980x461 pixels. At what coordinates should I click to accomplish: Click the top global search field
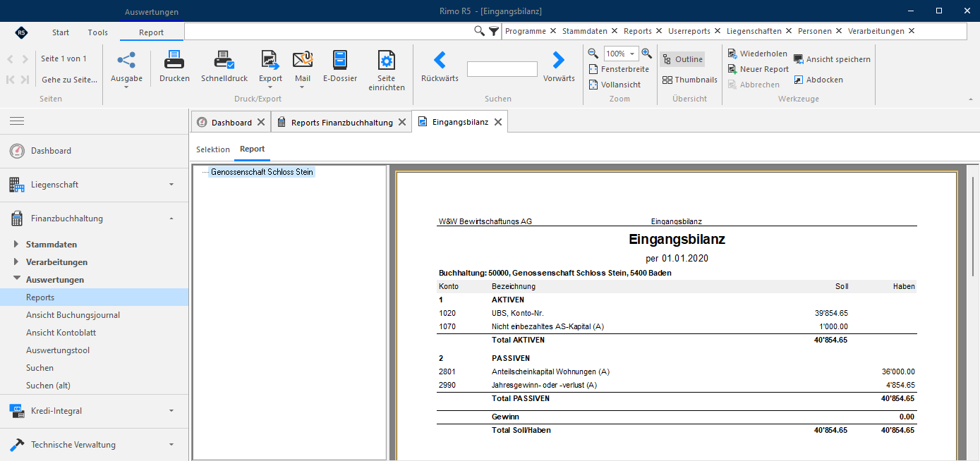pos(329,31)
